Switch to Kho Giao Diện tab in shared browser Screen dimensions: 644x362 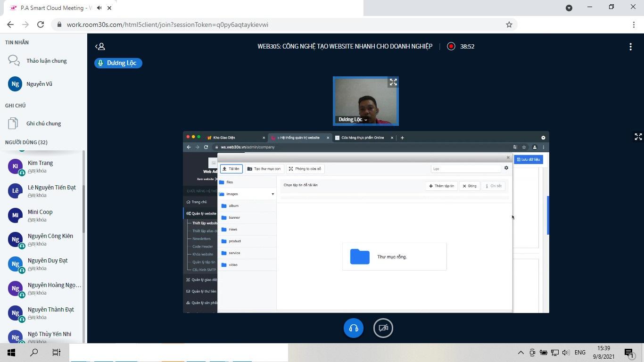[x=235, y=138]
